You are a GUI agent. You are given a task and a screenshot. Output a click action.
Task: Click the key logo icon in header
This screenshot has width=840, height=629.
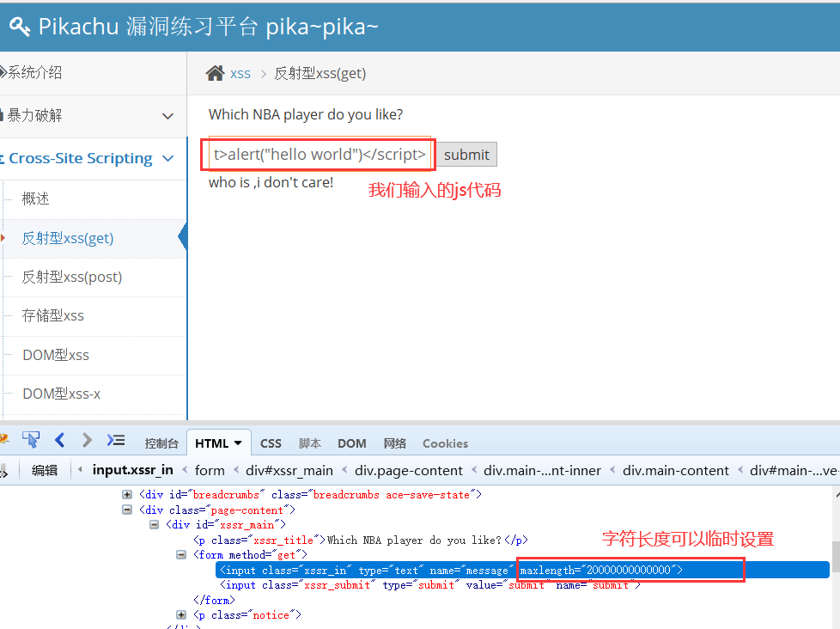coord(20,27)
